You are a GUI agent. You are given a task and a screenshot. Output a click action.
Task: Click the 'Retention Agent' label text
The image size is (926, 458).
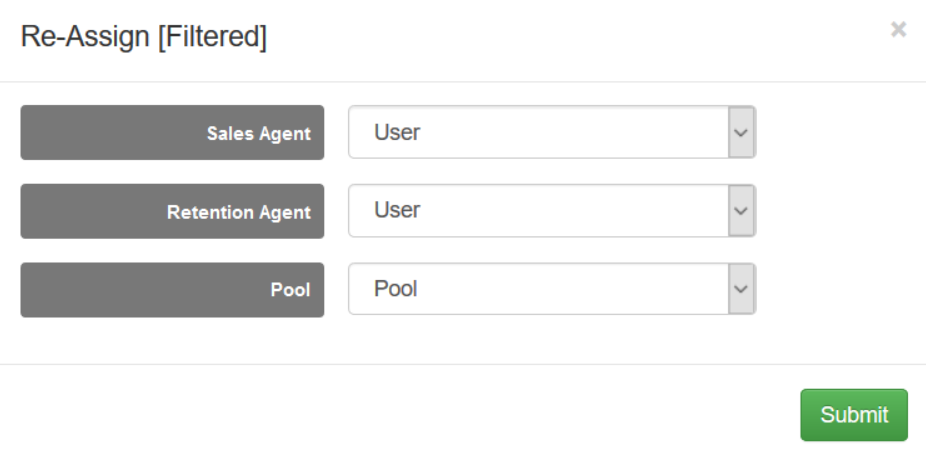coord(238,212)
